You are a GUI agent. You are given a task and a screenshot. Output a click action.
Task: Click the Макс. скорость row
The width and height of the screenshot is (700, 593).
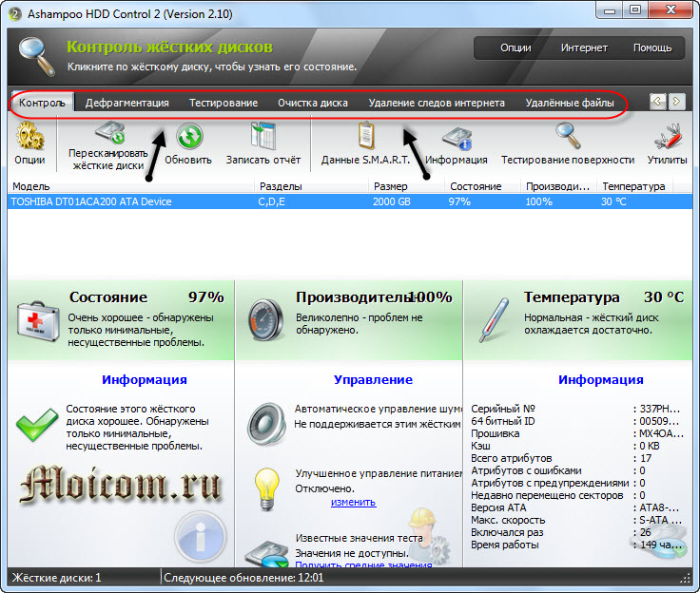pos(576,520)
